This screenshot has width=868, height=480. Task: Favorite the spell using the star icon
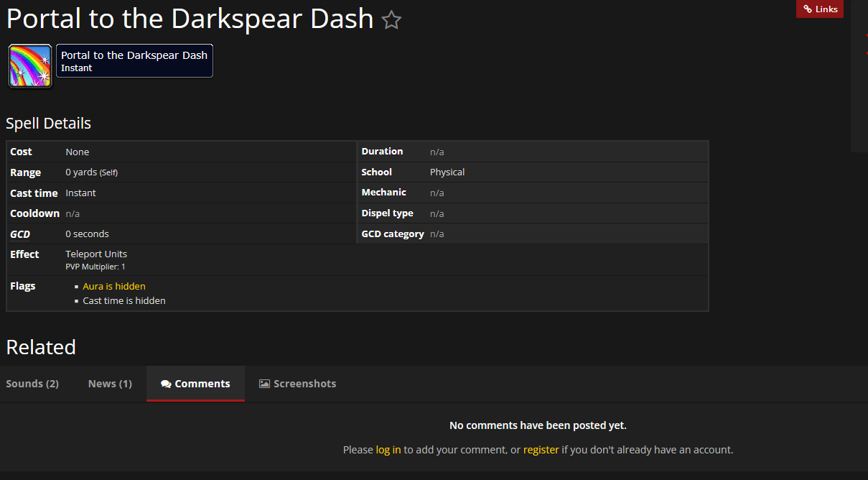(391, 20)
